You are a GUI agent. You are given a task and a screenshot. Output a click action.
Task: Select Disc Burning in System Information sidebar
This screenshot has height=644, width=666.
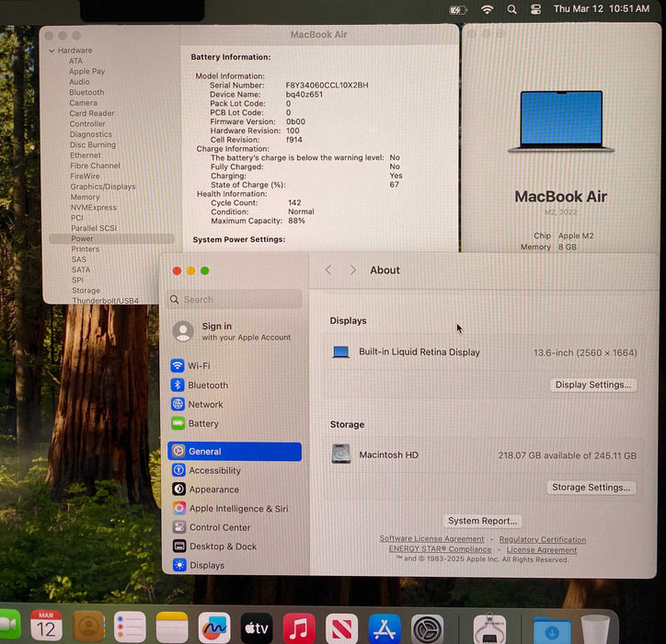tap(93, 144)
